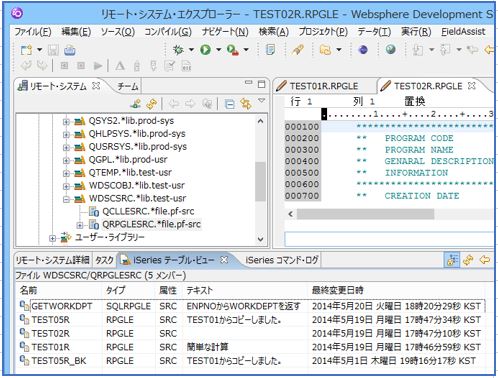This screenshot has width=498, height=378.
Task: Click the editor horizontal scrollbar thumb
Action: pos(365,214)
